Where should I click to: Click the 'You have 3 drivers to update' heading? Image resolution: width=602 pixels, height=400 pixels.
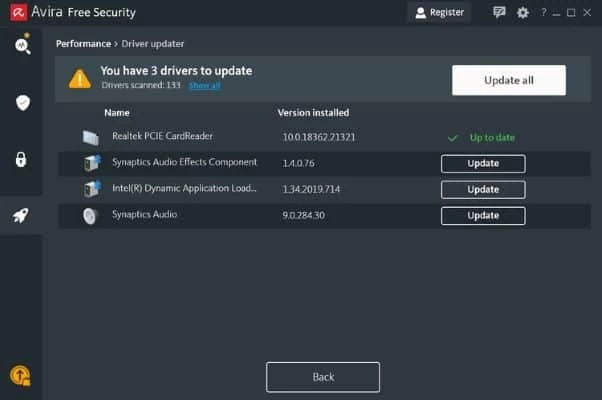(x=176, y=71)
